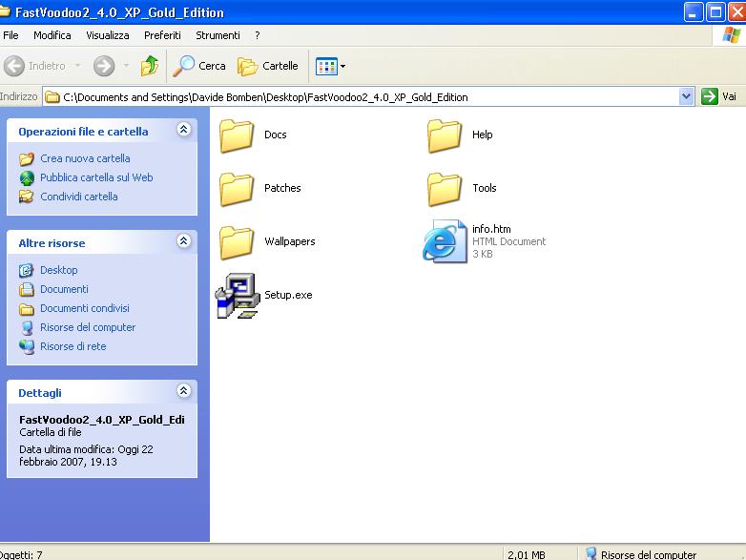The width and height of the screenshot is (746, 560).
Task: Select the Tools folder icon
Action: (x=445, y=189)
